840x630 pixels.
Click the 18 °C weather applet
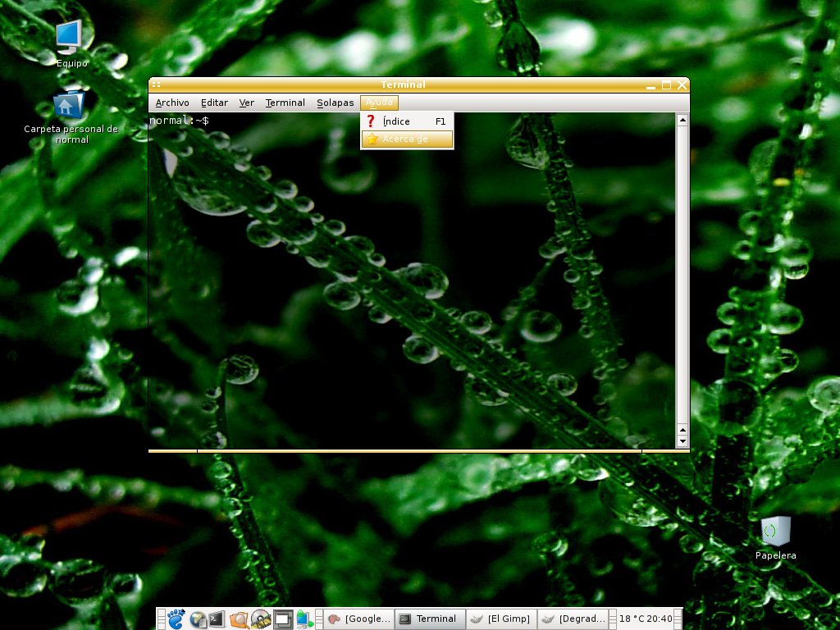click(x=632, y=619)
